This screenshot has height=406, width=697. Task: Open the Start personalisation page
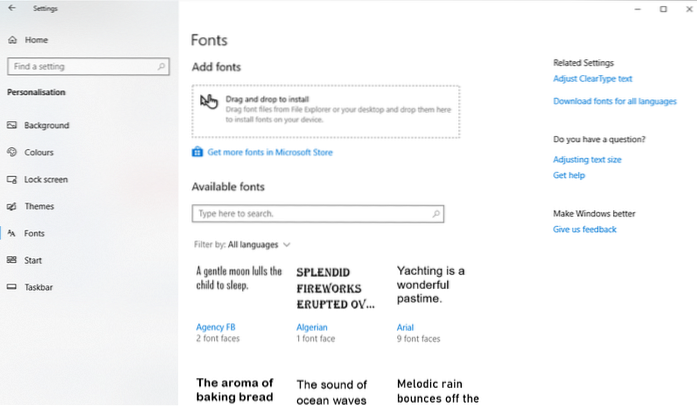point(33,260)
